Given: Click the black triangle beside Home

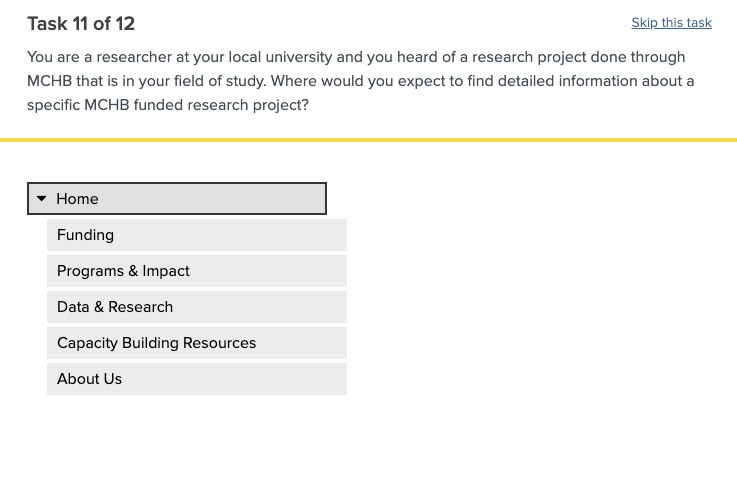Looking at the screenshot, I should [42, 199].
